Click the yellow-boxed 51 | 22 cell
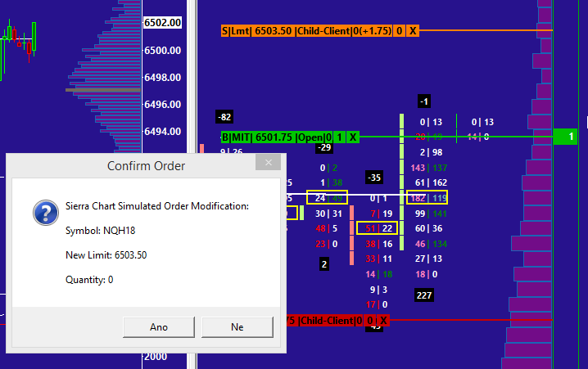 point(378,228)
